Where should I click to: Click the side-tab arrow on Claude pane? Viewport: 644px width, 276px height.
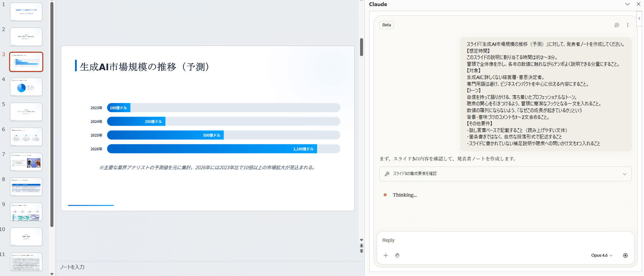[639, 19]
